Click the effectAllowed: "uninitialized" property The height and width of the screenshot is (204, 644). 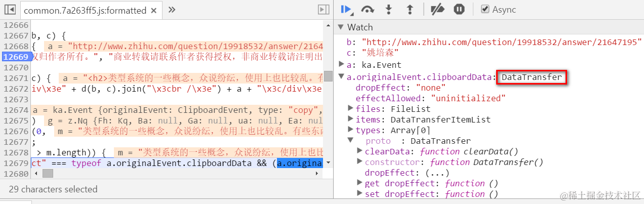point(431,98)
